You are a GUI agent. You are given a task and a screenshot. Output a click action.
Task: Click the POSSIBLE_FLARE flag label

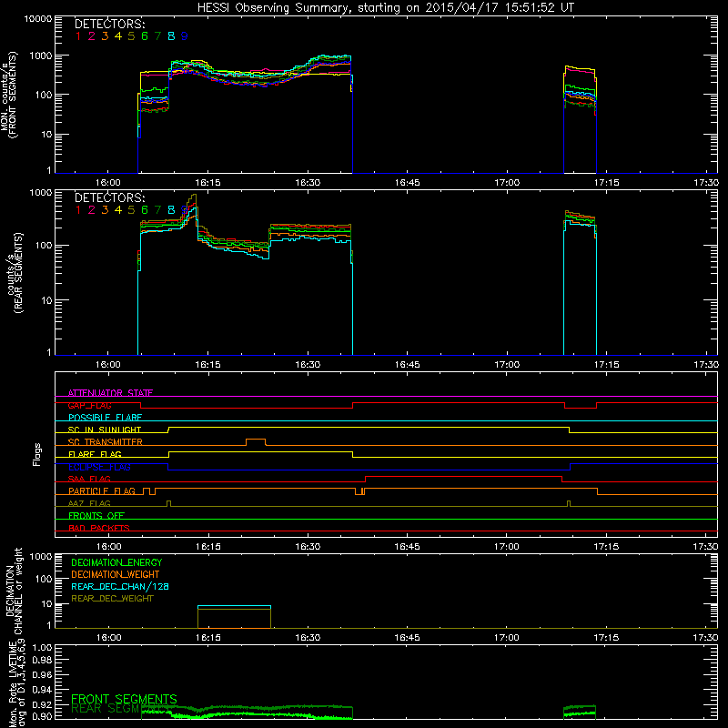[105, 418]
